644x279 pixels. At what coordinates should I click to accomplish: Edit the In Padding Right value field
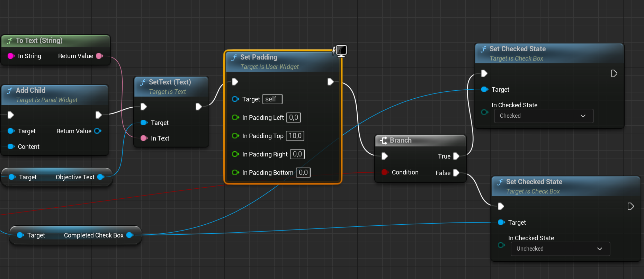tap(297, 154)
